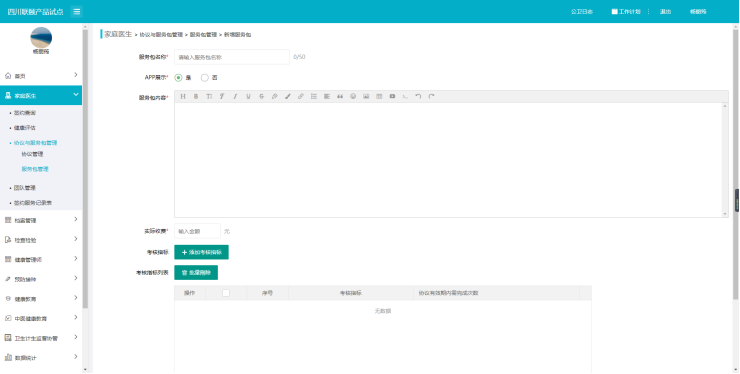Image resolution: width=740 pixels, height=374 pixels.
Task: Open 健康评估 in the sidebar
Action: [x=25, y=128]
